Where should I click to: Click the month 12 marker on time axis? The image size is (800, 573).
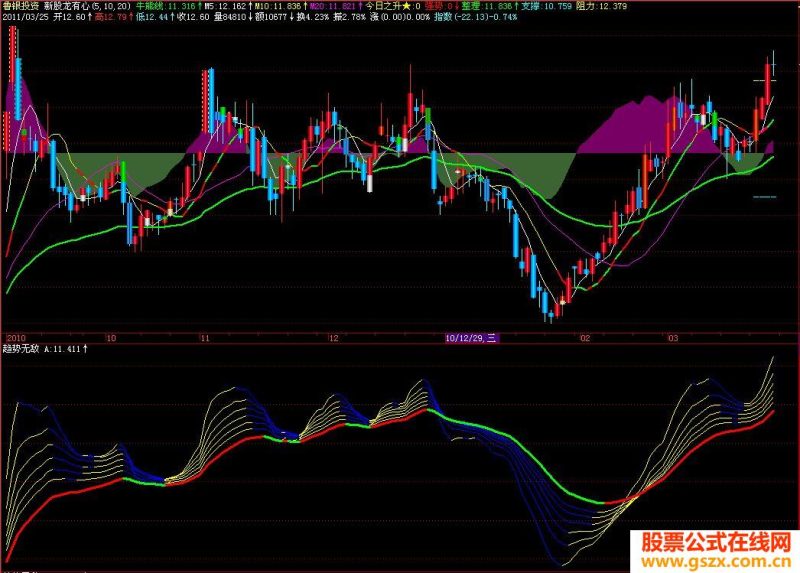[x=333, y=338]
